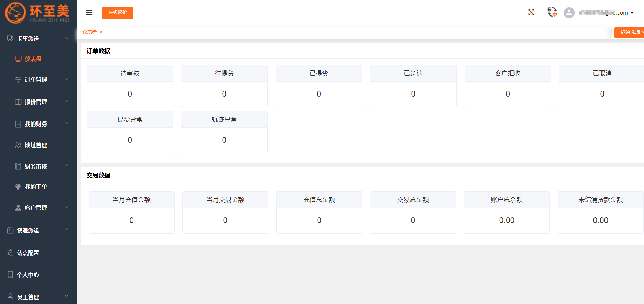The height and width of the screenshot is (304, 644).
Task: Click the 待审核 order card
Action: pos(130,86)
